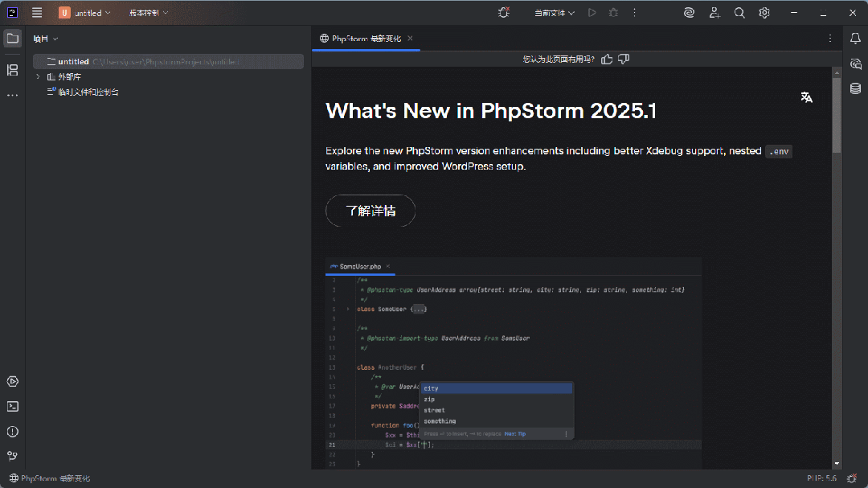868x488 pixels.
Task: Click thumbs down for page feedback
Action: click(x=624, y=59)
